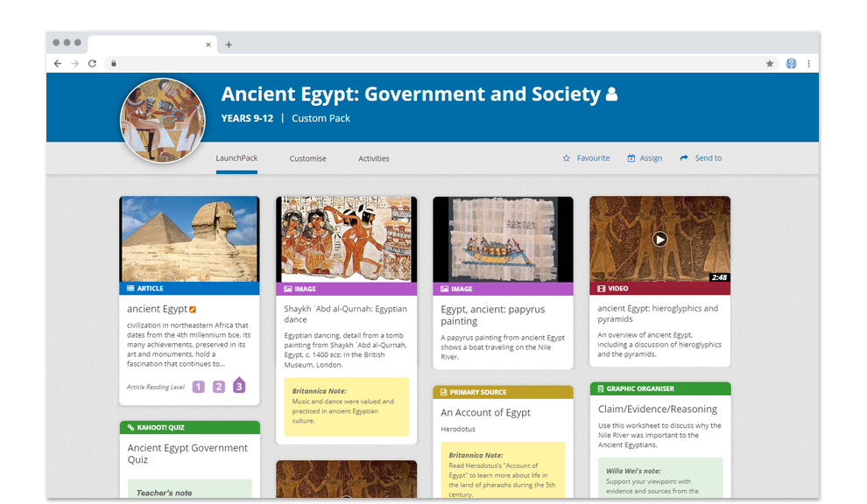Select article reading level 1
The image size is (867, 504).
click(199, 387)
